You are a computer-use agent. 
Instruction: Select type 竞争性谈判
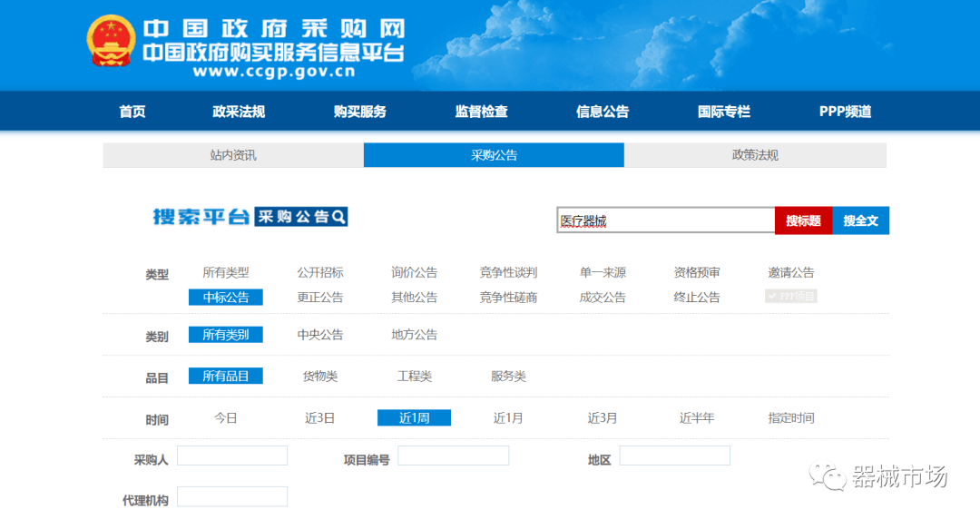[508, 272]
